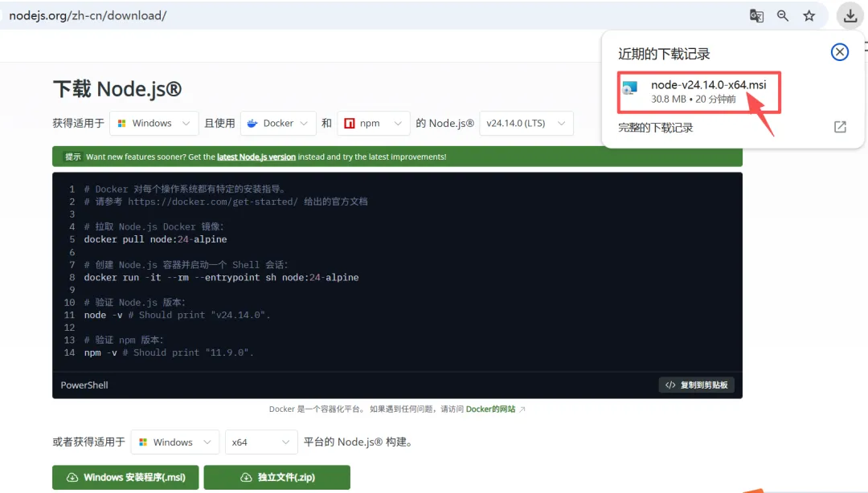Click the Windows logo in upper platform dropdown

point(122,124)
